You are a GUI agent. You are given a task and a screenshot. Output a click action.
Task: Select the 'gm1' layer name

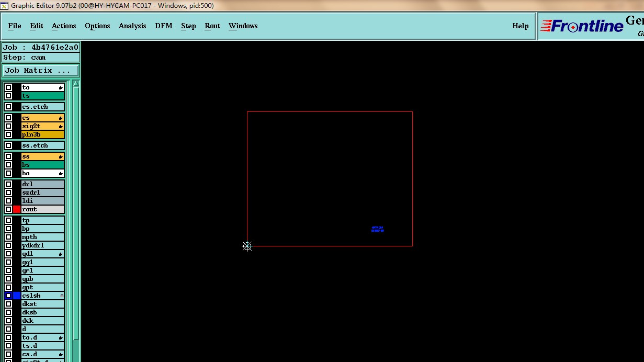tap(43, 270)
